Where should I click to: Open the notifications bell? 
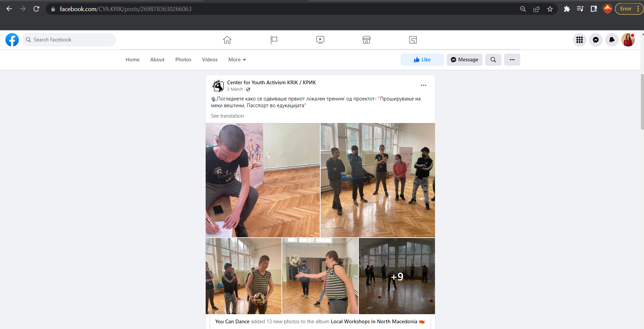[612, 40]
